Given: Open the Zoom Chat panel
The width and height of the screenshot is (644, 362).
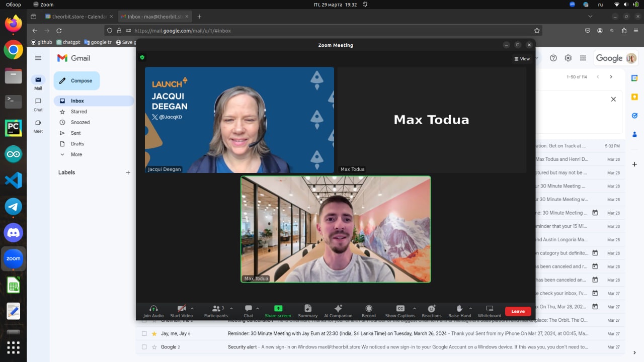Looking at the screenshot, I should tap(249, 311).
